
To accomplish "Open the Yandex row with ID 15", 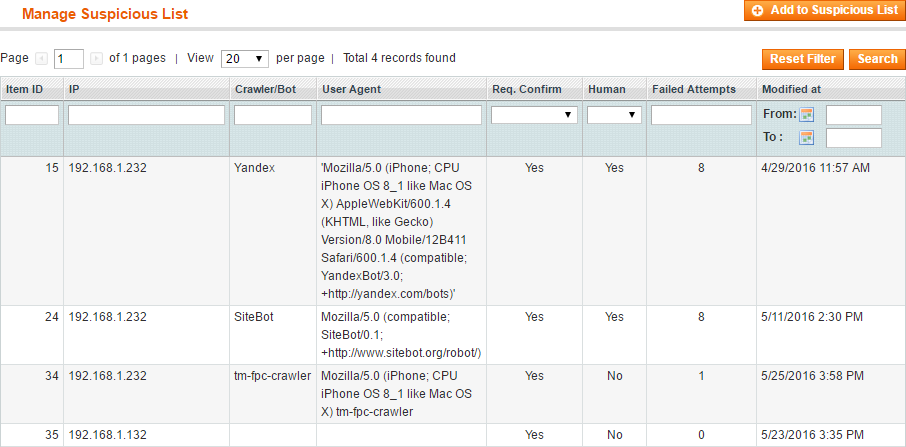I will pos(453,231).
